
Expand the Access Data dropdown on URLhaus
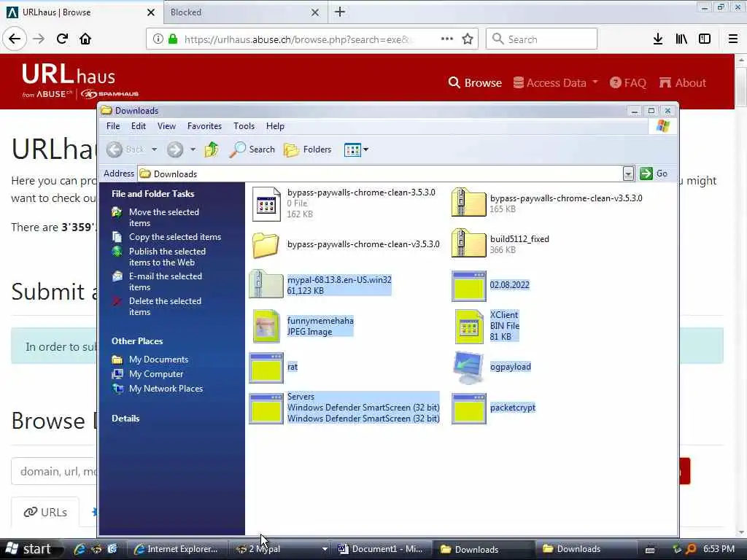(x=595, y=82)
